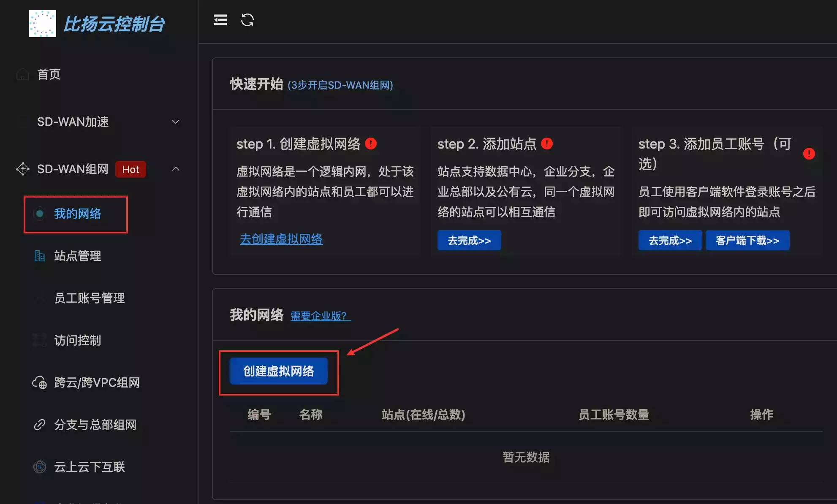Click the red alert icon beside step 1

(370, 144)
